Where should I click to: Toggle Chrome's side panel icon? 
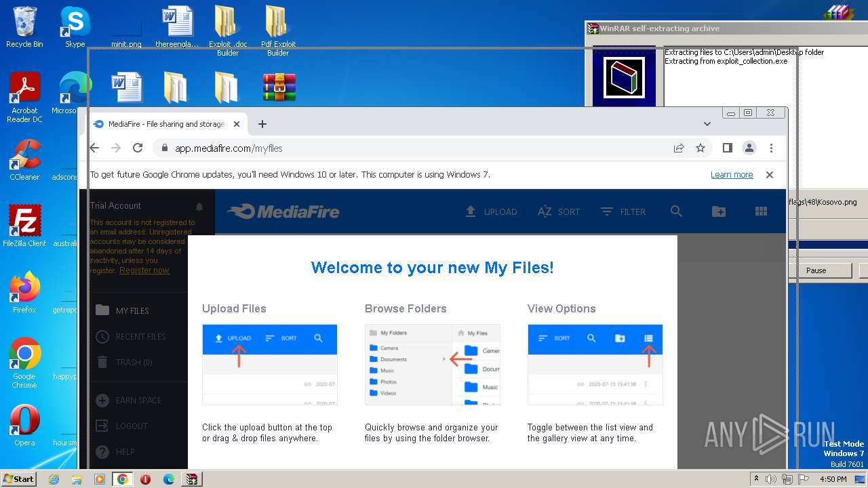(727, 148)
